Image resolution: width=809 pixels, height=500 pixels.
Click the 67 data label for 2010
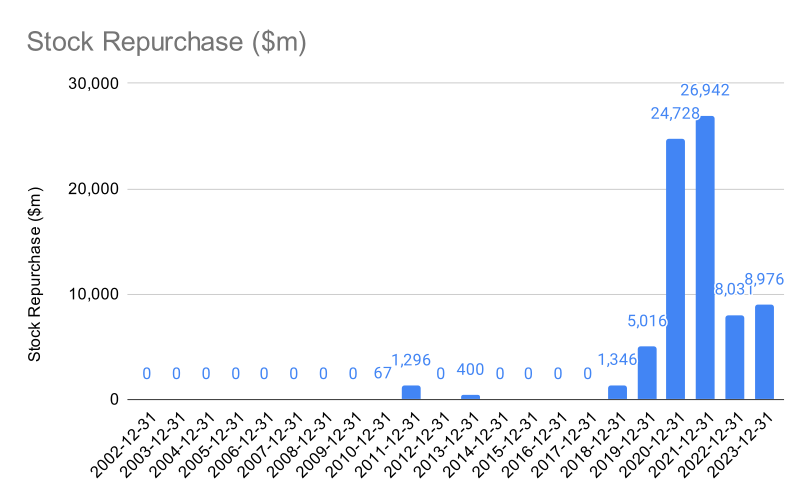point(382,373)
